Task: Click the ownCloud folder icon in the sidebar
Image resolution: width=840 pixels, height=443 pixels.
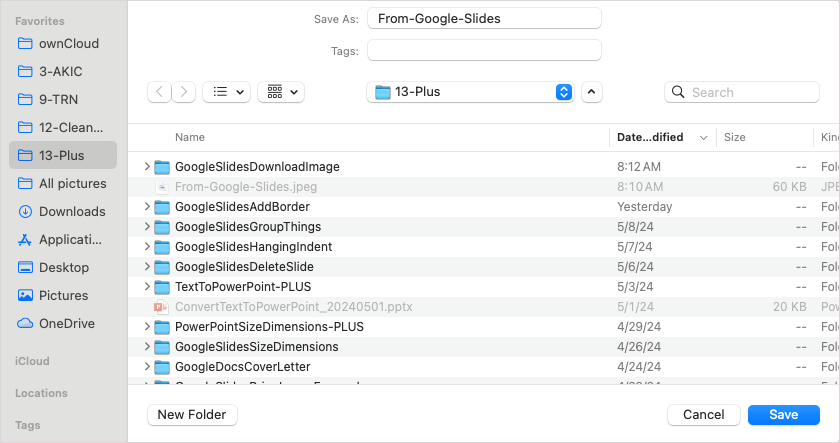Action: [25, 43]
